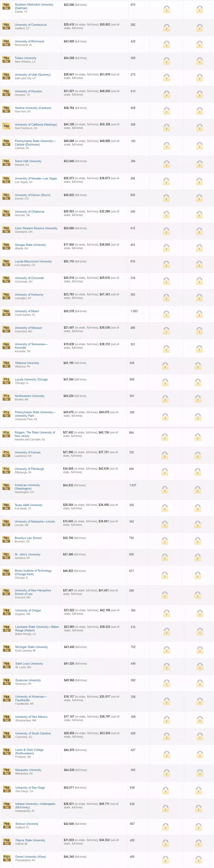The image size is (214, 868).
Task: Open the University of Kansas link
Action: 28,452
